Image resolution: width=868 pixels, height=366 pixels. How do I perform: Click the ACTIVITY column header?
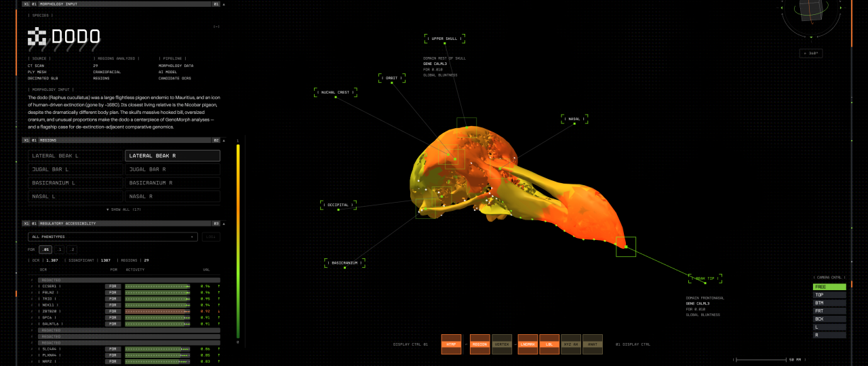135,269
